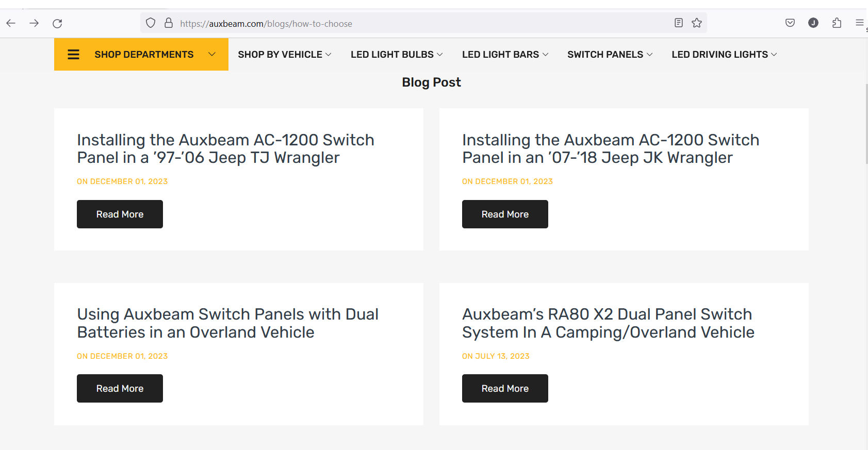Open the LED Light Bars menu
This screenshot has height=450, width=868.
[x=505, y=55]
